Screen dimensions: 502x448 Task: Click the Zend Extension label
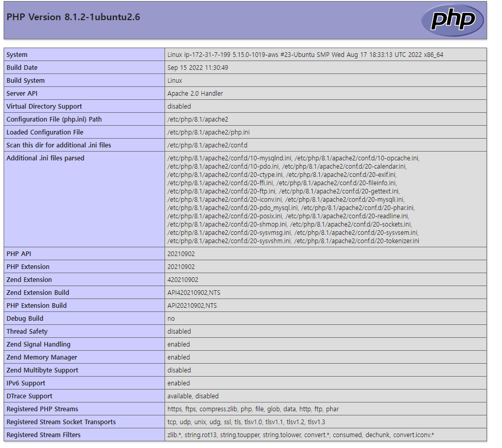coord(29,280)
